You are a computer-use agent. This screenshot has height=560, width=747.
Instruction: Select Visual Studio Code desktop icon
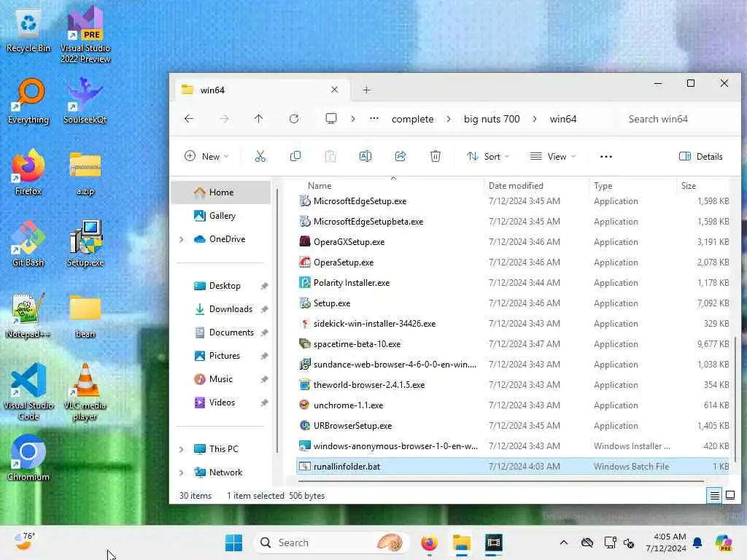click(28, 392)
